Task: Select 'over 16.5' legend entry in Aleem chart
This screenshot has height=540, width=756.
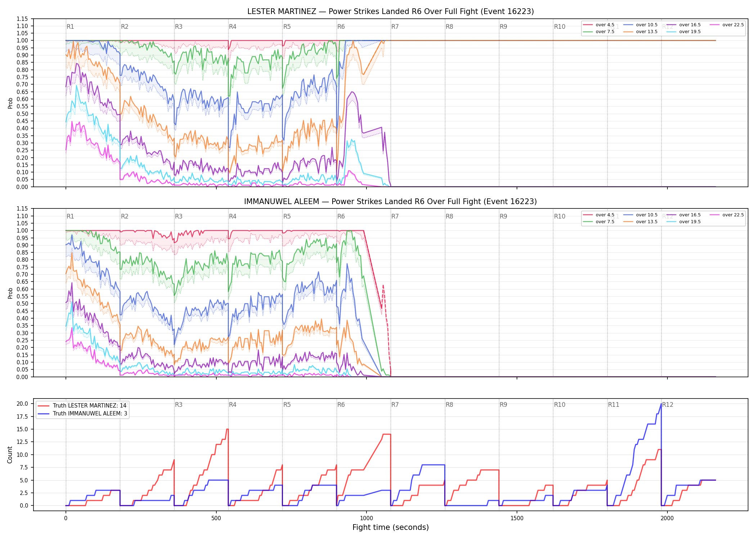Action: (684, 215)
